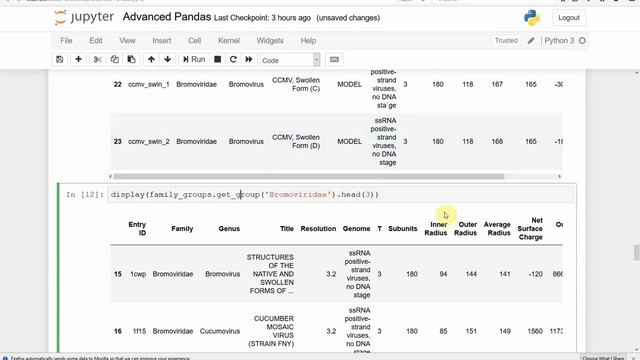Click the Trusted notebook indicator
Image resolution: width=640 pixels, height=360 pixels.
[x=506, y=40]
